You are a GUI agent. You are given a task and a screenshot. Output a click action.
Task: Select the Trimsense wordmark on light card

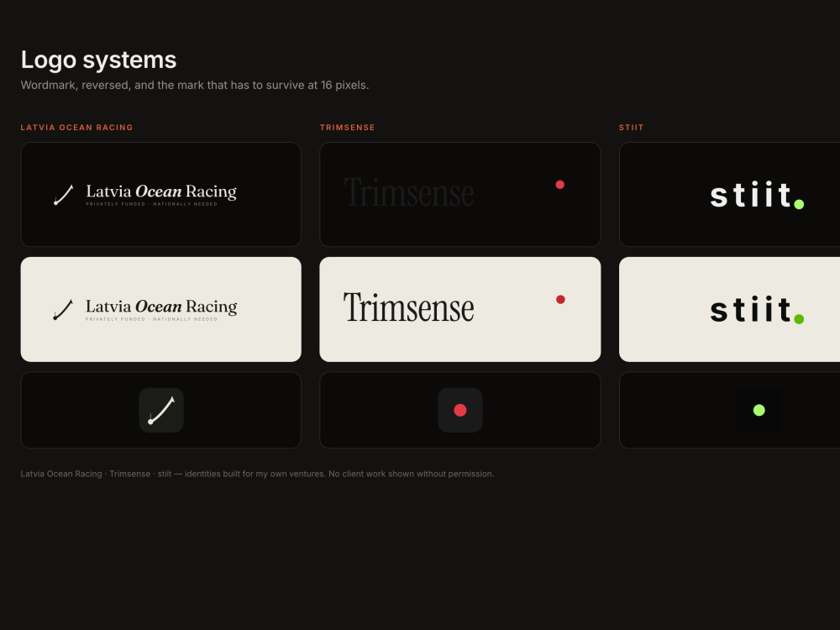coord(409,307)
